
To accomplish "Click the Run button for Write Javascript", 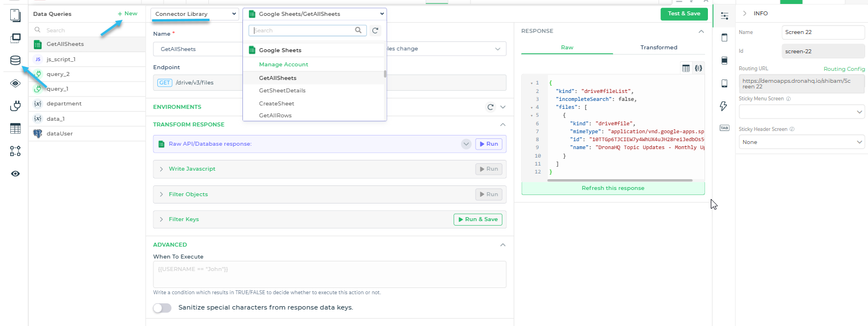I will (x=489, y=169).
